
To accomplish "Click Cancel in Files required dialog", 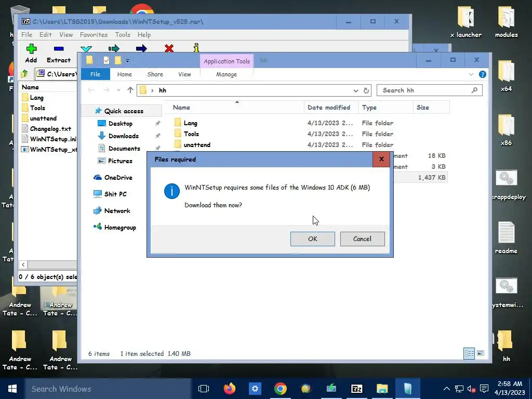I will [362, 239].
